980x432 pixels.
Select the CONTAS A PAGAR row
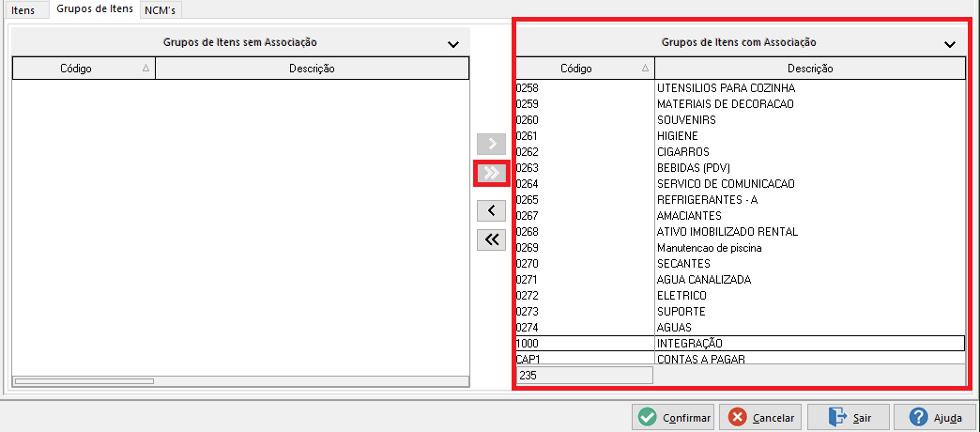740,358
